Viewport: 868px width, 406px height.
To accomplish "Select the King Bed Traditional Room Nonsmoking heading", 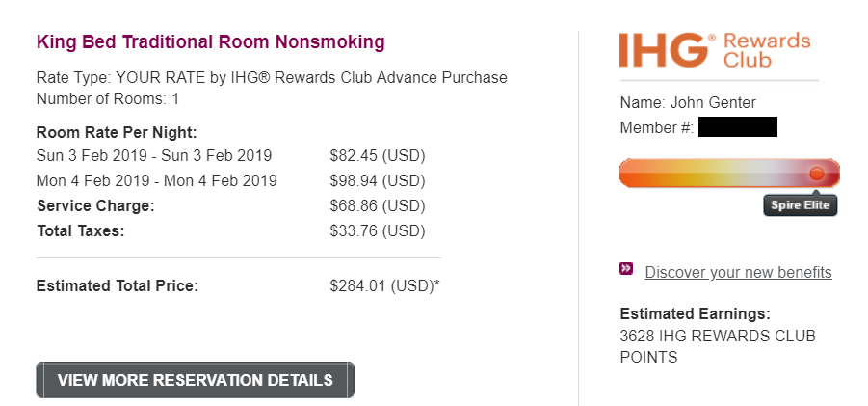I will [210, 41].
